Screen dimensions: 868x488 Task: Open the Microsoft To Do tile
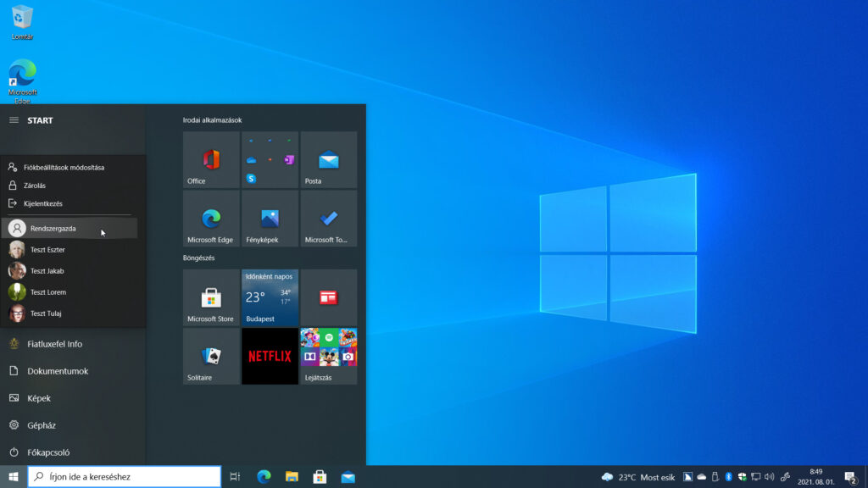coord(328,219)
